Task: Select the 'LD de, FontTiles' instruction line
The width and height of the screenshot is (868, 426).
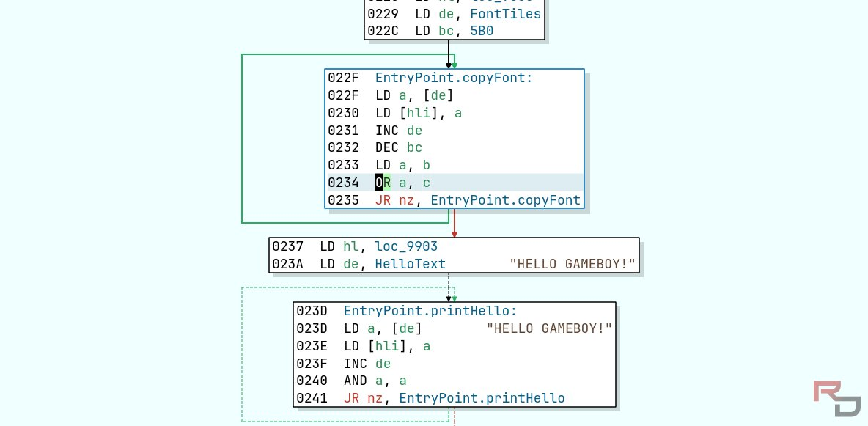Action: [x=454, y=14]
